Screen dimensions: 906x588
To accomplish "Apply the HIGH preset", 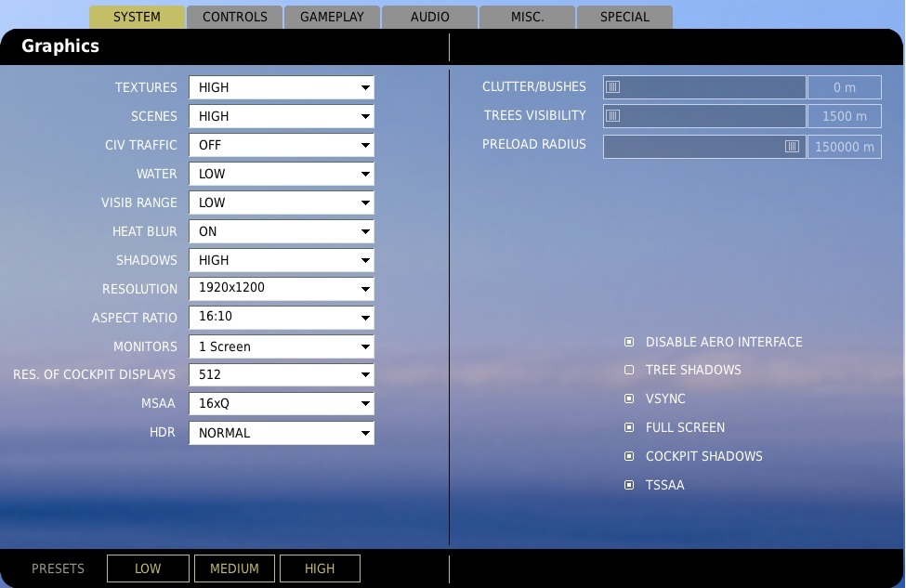I will pos(320,568).
